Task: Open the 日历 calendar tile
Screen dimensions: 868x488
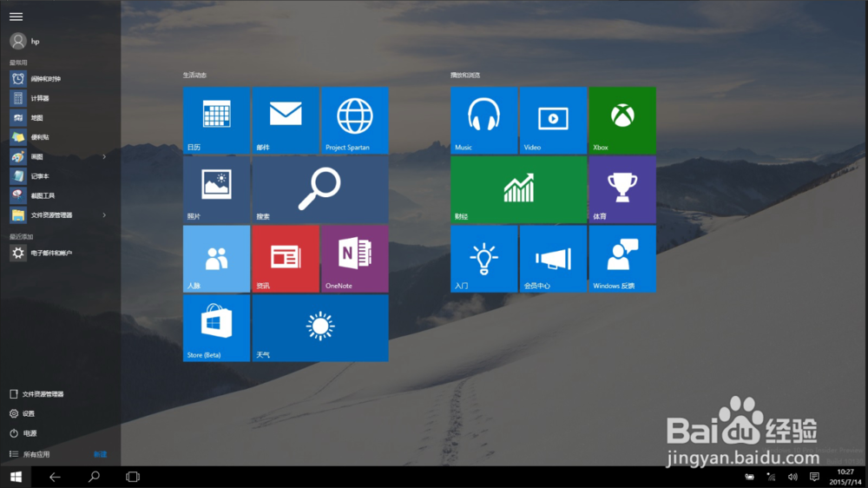Action: click(x=216, y=120)
